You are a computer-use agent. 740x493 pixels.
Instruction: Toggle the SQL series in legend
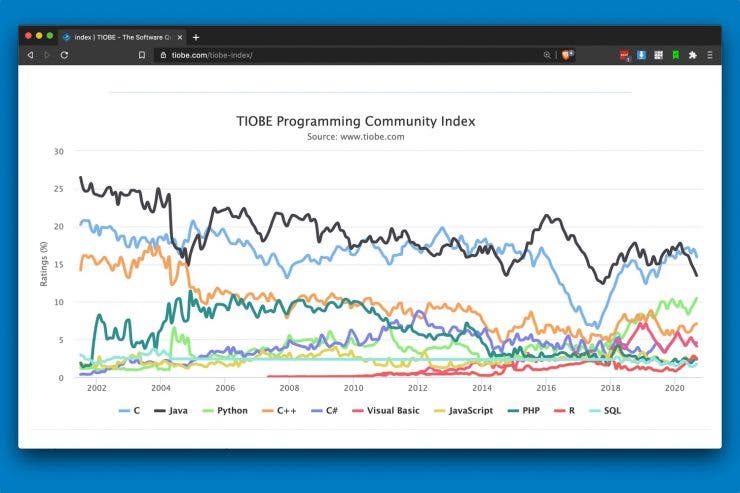pyautogui.click(x=605, y=411)
